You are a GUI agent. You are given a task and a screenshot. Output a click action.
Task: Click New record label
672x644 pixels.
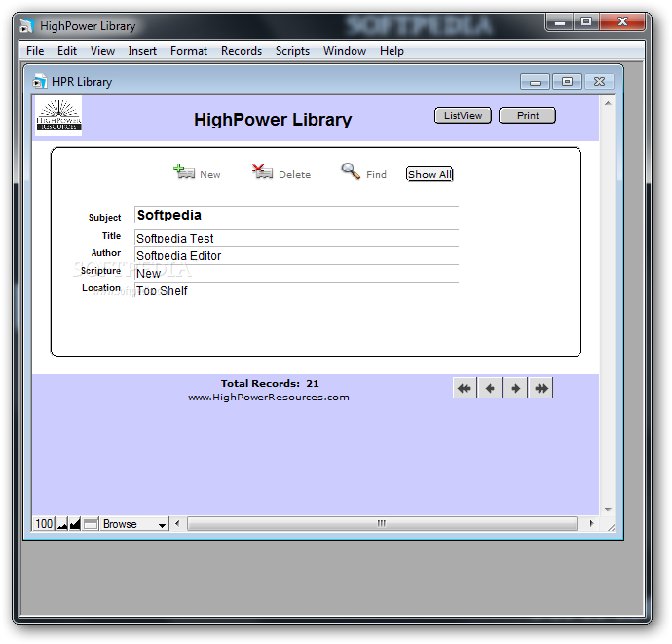[210, 175]
